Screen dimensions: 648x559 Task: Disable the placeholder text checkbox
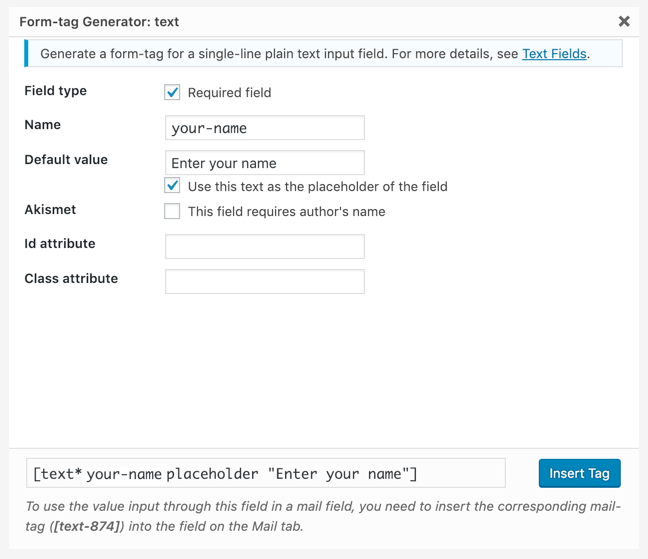coord(172,186)
